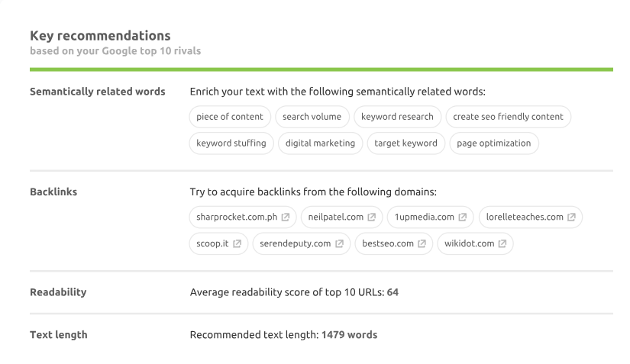Open external link icon beside scoop.it
Screen dimensions: 630x364
237,244
